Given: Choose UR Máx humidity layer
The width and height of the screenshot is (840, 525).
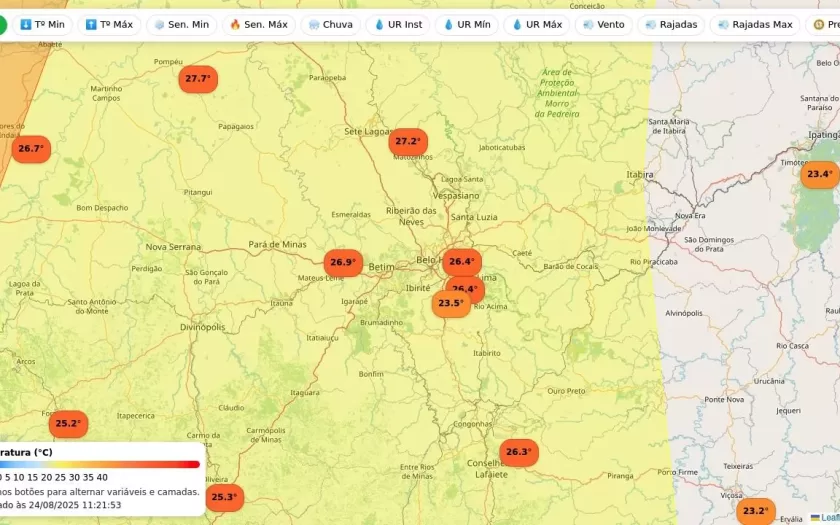Looking at the screenshot, I should click(537, 24).
